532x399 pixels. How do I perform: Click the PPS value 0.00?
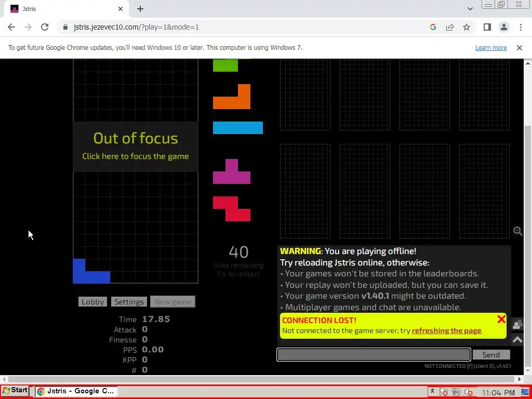pyautogui.click(x=153, y=350)
